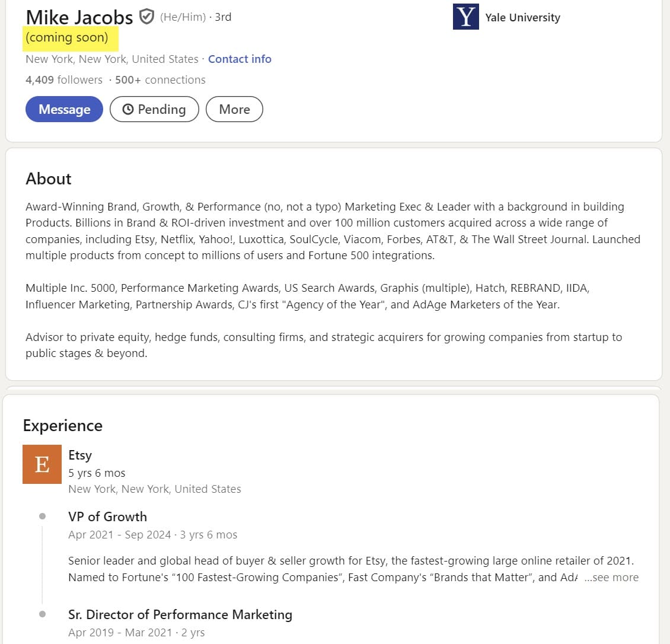670x644 pixels.
Task: View the 500+ connections list
Action: 160,80
